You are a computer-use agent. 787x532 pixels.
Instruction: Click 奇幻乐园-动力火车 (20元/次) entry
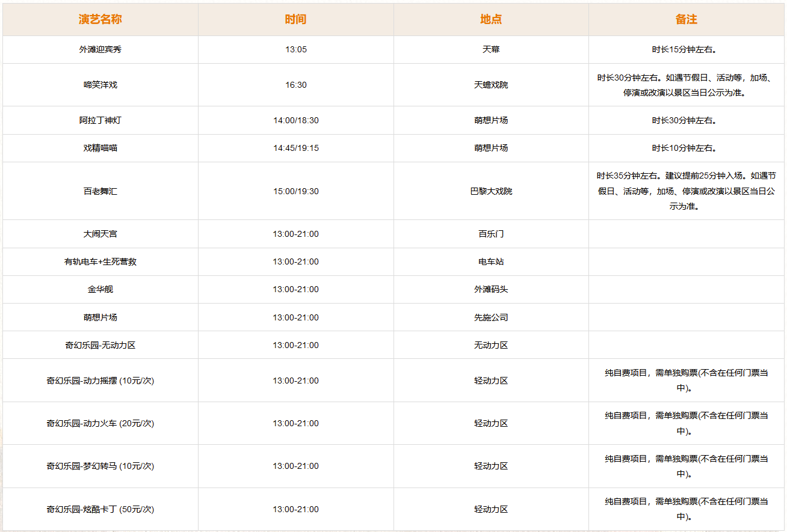pos(100,423)
